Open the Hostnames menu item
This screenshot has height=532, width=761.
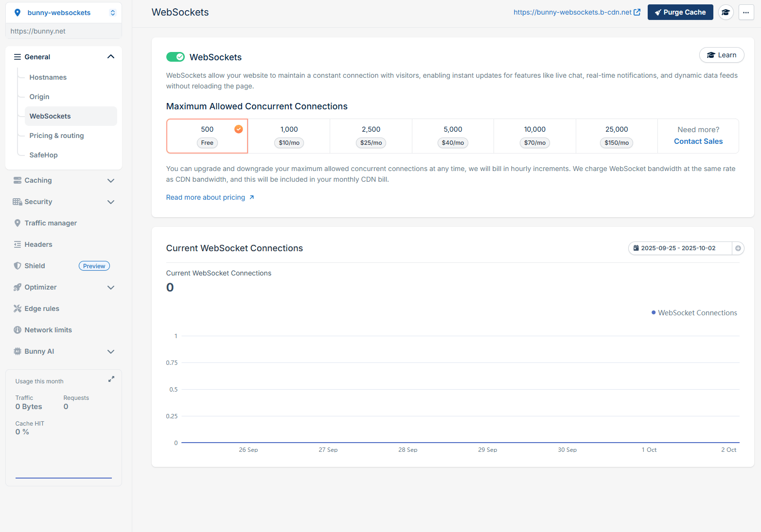coord(48,77)
